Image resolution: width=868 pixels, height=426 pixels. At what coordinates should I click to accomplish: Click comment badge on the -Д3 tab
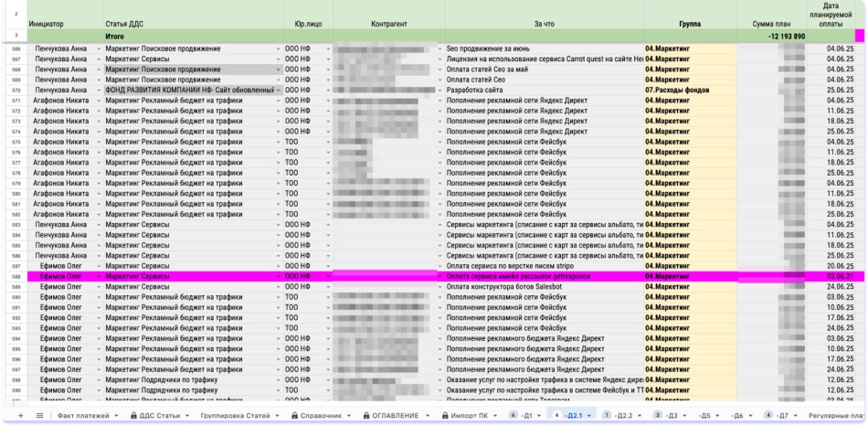(x=659, y=415)
